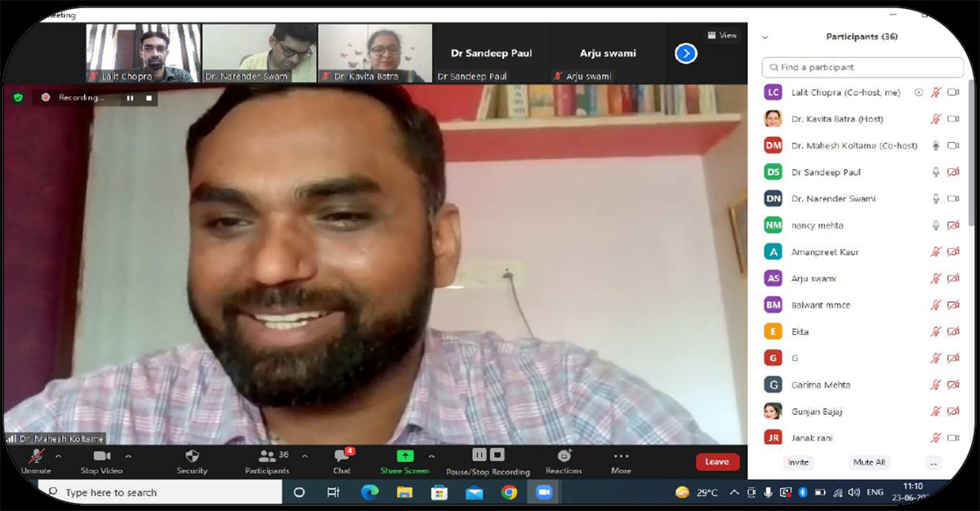The height and width of the screenshot is (511, 980).
Task: Select the Dr Sandeep Paul tile
Action: [x=492, y=53]
